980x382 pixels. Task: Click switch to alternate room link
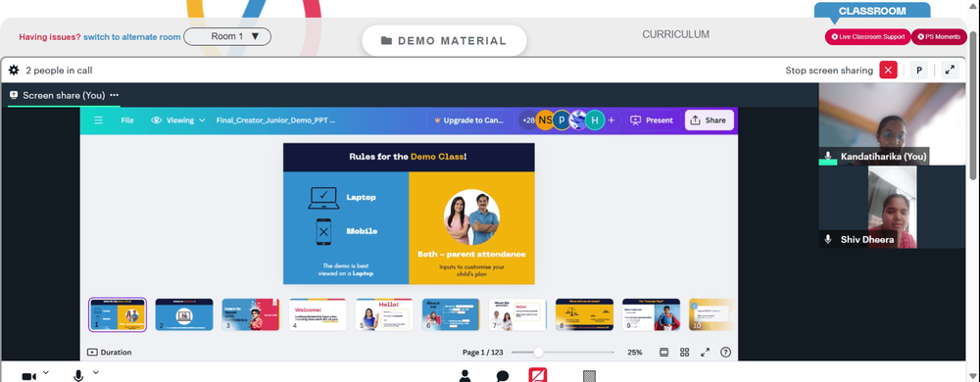point(132,37)
